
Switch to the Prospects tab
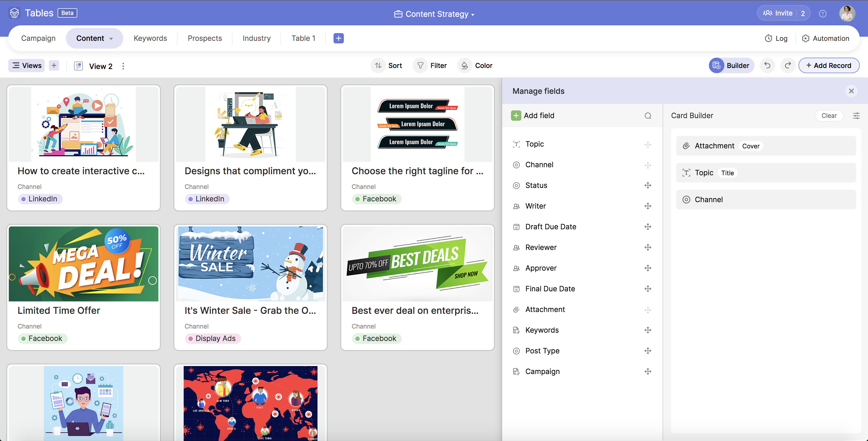click(205, 38)
